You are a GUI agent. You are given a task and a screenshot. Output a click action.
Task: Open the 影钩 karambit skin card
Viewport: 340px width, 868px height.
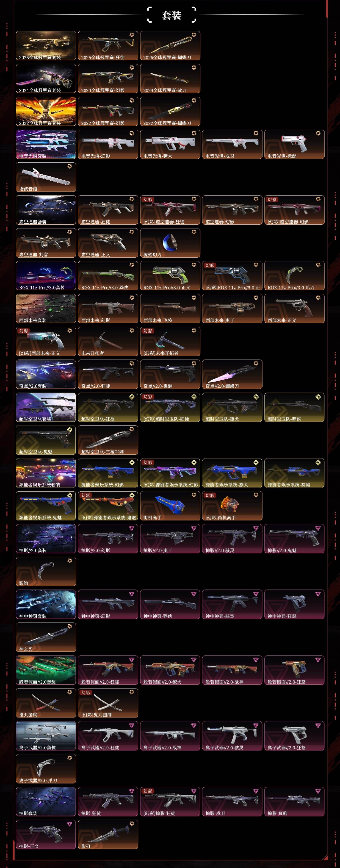[46, 571]
